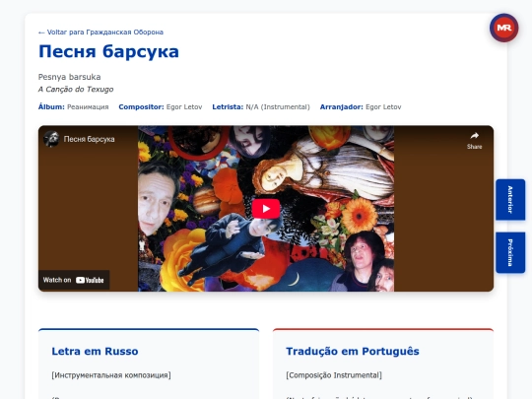
Task: Click the 'Anterior' side button
Action: click(510, 200)
